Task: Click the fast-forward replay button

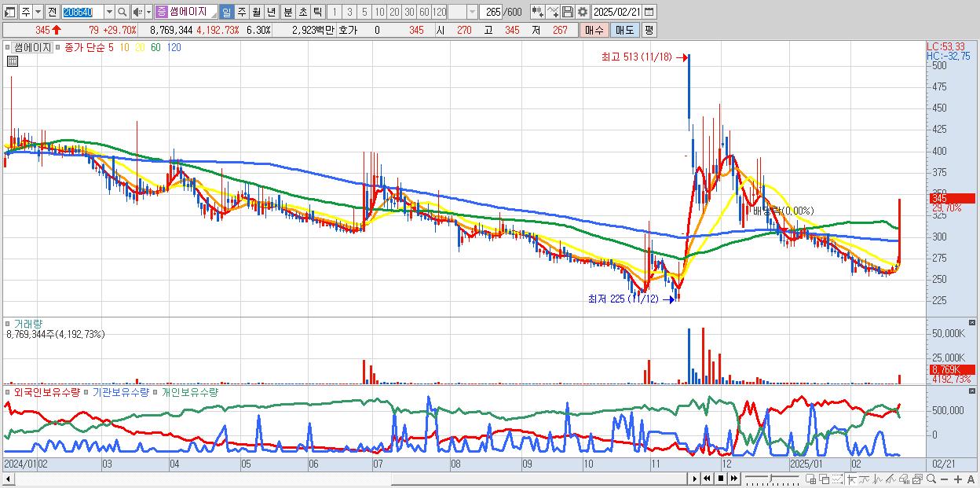Action: (734, 479)
